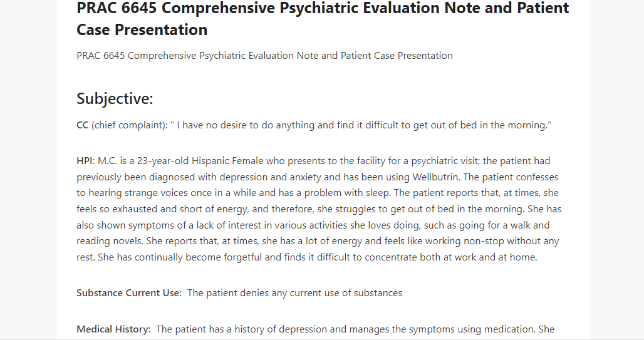Click the Subjective: section heading

point(115,98)
